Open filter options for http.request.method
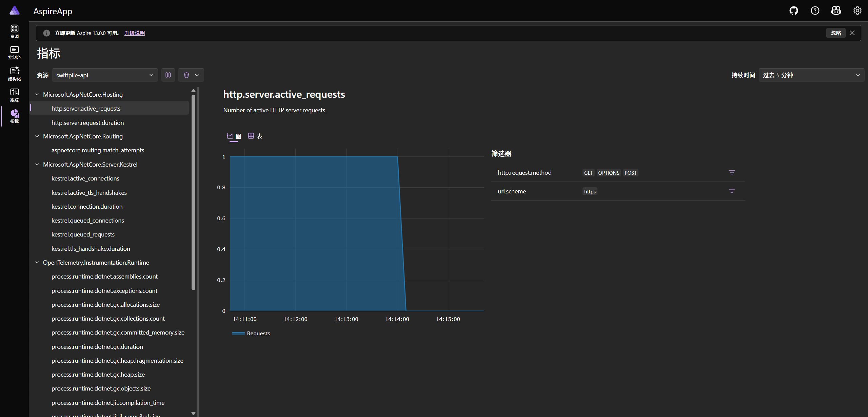Image resolution: width=868 pixels, height=417 pixels. (732, 173)
